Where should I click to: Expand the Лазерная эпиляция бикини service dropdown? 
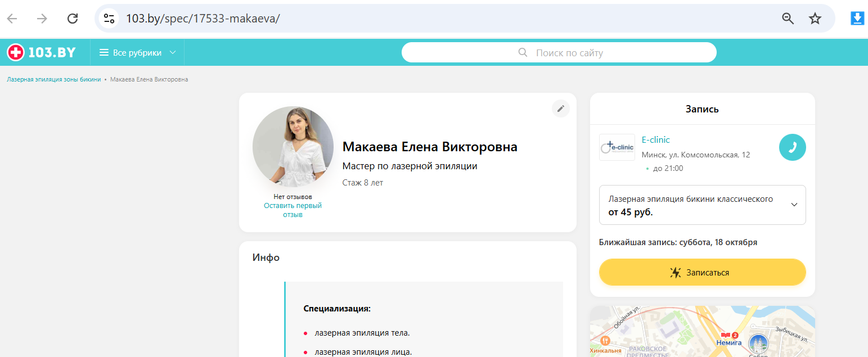coord(702,205)
